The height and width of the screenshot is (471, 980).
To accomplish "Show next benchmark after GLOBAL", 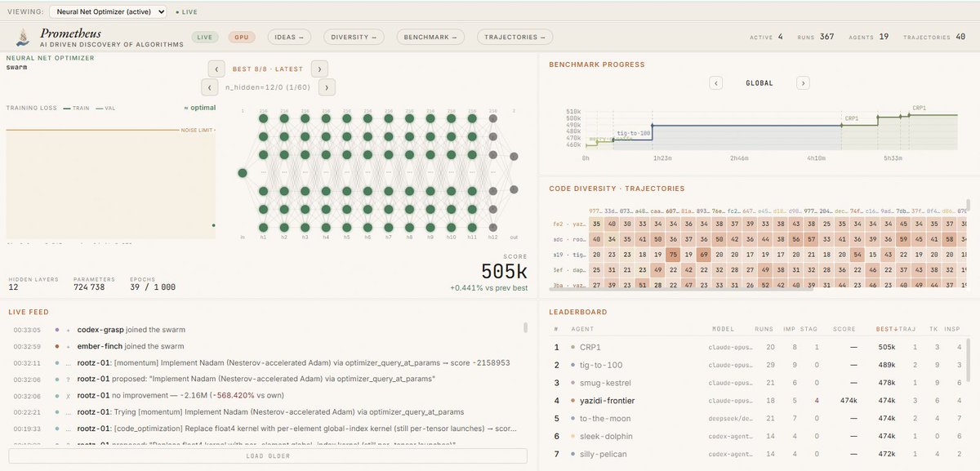I will click(803, 82).
